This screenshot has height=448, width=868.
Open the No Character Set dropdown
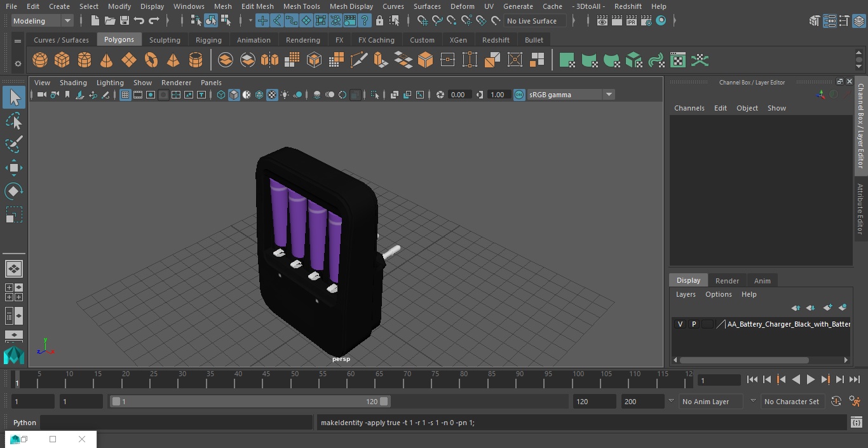pos(792,402)
